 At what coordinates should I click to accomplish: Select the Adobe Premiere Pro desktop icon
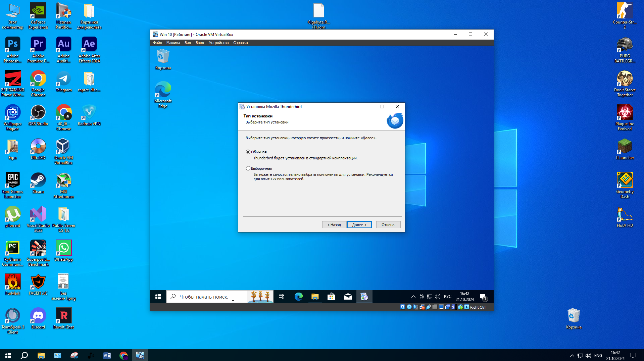(38, 50)
